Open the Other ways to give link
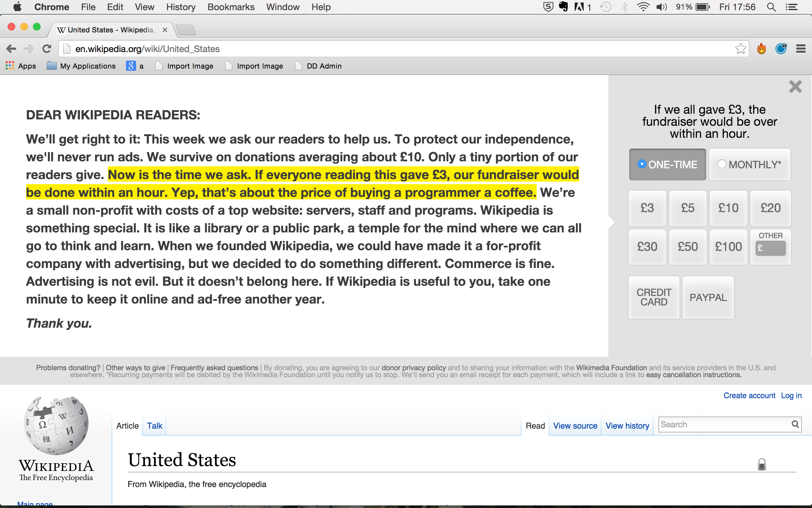 tap(135, 368)
